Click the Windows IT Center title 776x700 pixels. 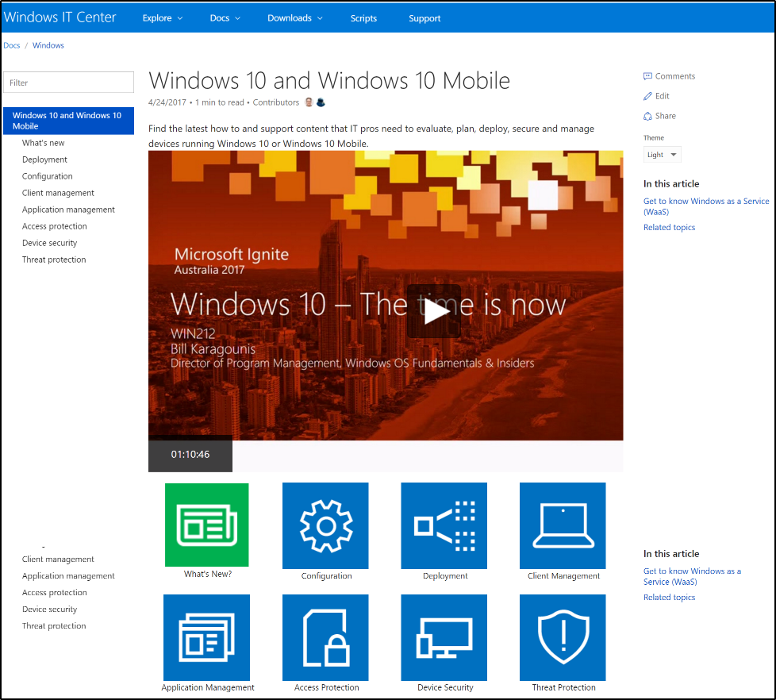coord(60,17)
